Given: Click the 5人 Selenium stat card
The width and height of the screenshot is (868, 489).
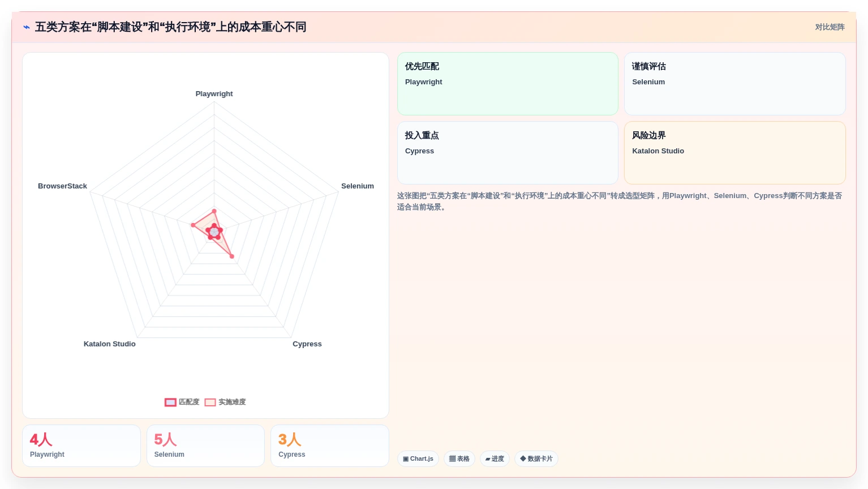Looking at the screenshot, I should pyautogui.click(x=205, y=446).
